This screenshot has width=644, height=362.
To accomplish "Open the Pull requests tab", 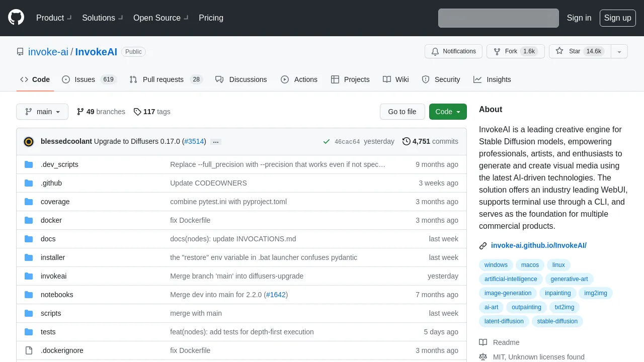I will (x=166, y=79).
